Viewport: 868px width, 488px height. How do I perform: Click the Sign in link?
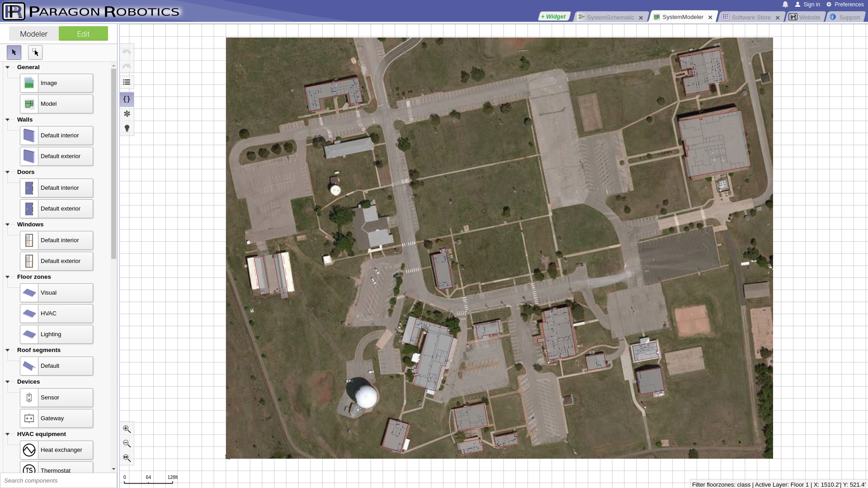tap(811, 5)
